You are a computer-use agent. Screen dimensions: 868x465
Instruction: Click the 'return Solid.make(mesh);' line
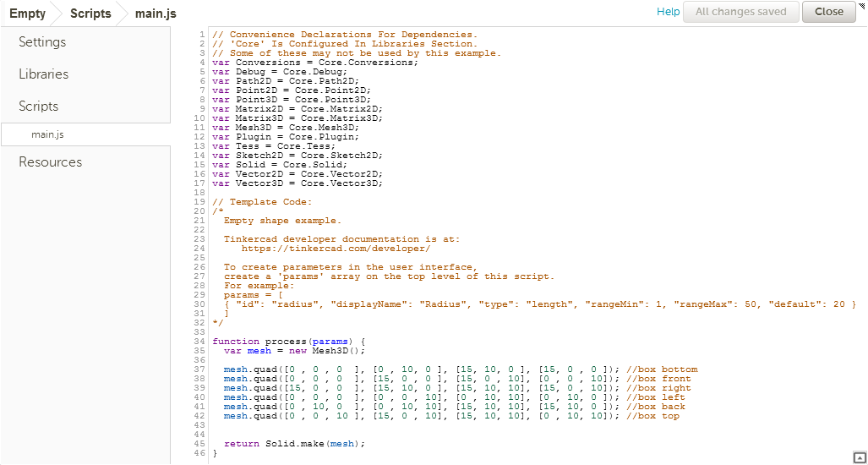(295, 444)
